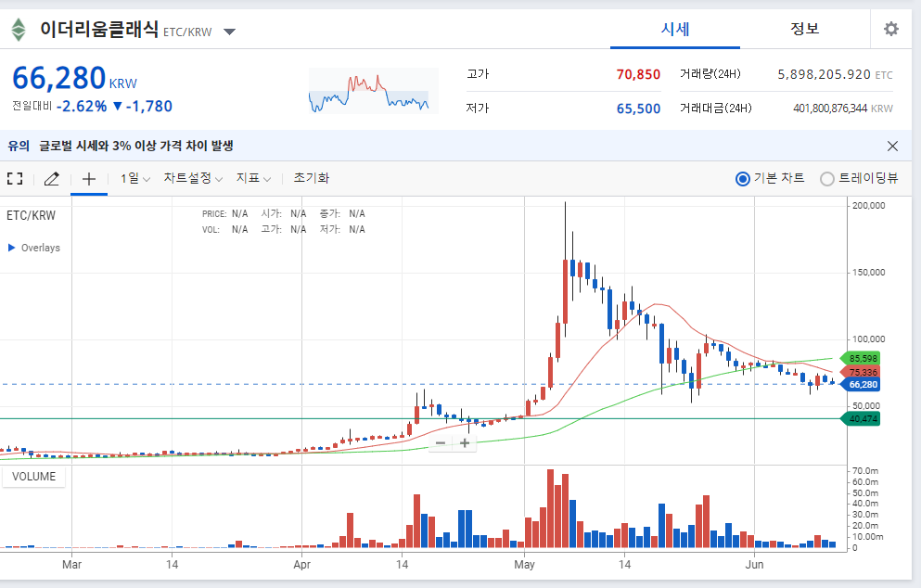Click the ETC/KRW chart symbol label
Screen dimensions: 921x588
[32, 215]
